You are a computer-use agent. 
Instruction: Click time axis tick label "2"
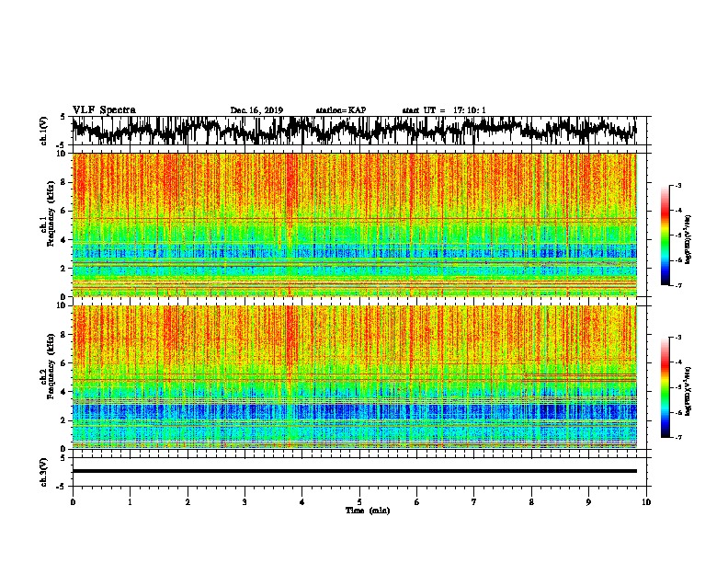188,502
